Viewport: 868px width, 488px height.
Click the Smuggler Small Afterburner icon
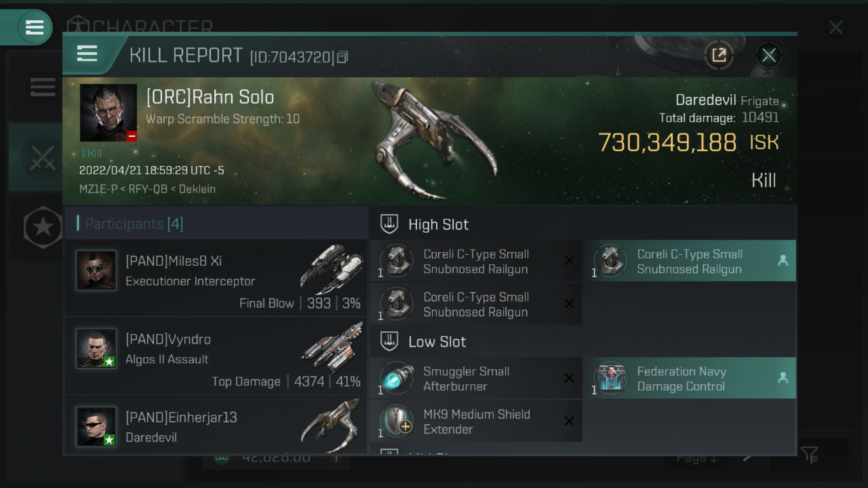click(x=397, y=379)
